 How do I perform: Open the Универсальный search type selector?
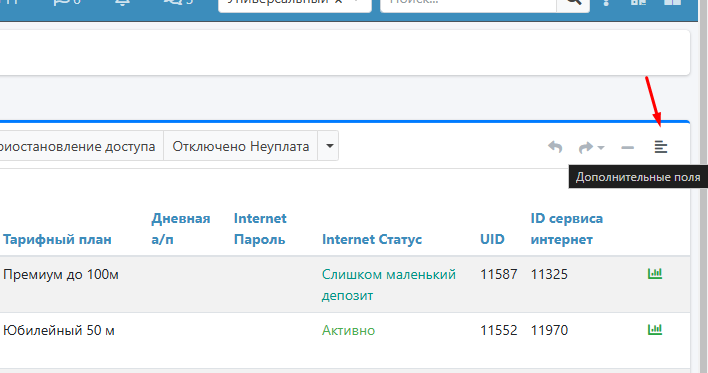[x=295, y=4]
